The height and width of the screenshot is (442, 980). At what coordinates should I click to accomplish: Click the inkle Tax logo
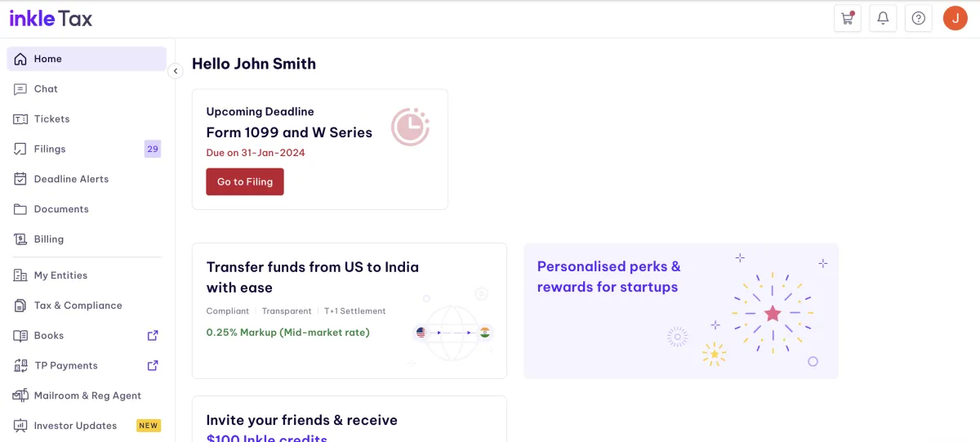tap(51, 18)
